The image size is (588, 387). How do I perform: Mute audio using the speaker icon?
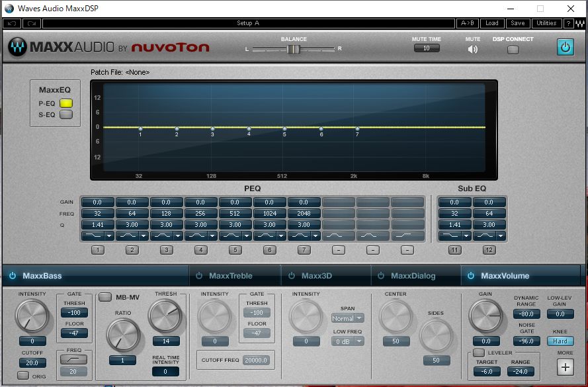click(x=473, y=48)
